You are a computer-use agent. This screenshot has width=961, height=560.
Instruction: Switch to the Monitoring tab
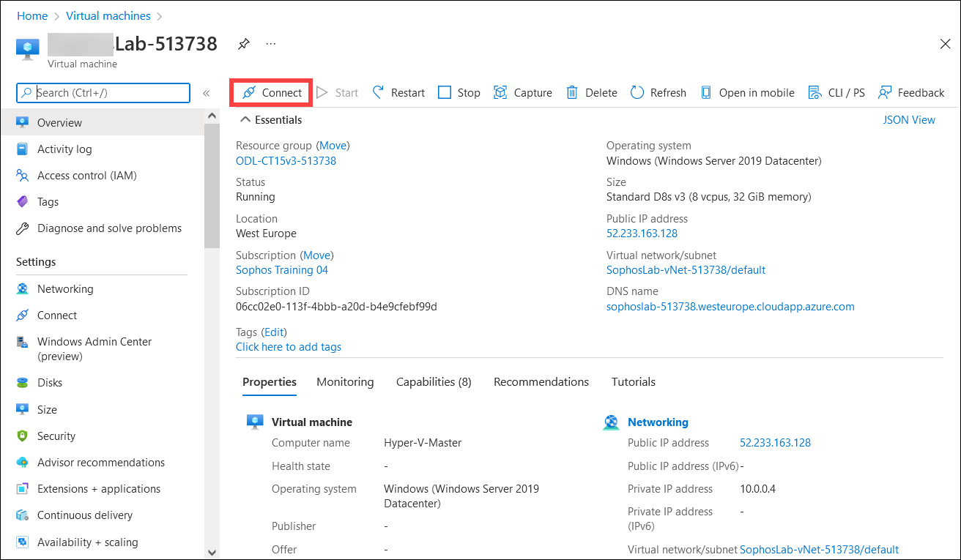click(345, 382)
